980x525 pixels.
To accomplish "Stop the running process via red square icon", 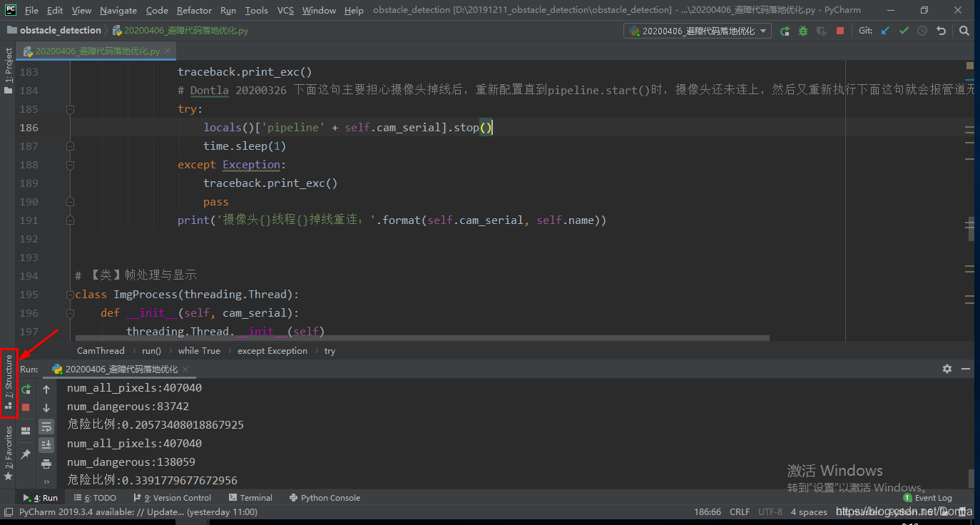I will pos(838,30).
